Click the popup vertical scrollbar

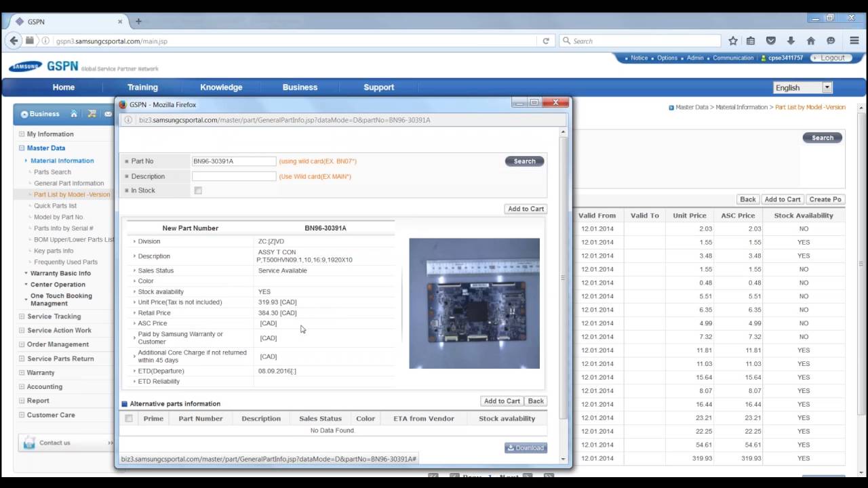(x=564, y=278)
